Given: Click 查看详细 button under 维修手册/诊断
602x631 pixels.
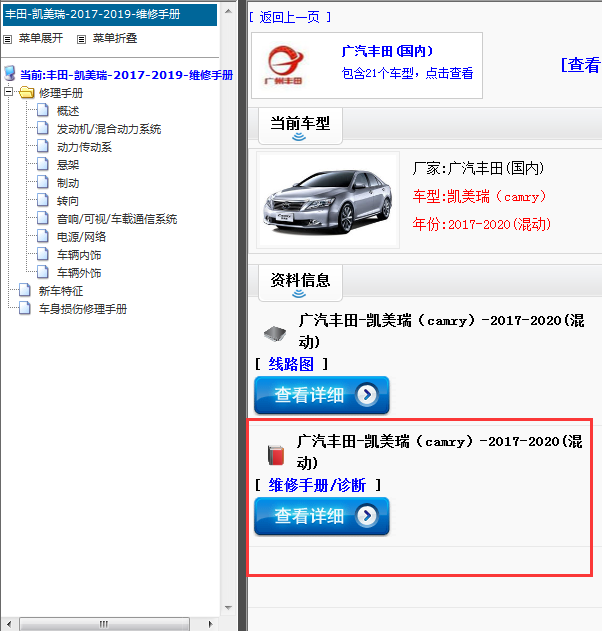Looking at the screenshot, I should click(x=322, y=516).
